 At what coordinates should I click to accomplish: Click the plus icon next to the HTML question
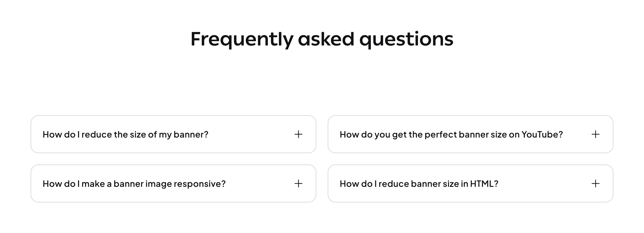(595, 183)
